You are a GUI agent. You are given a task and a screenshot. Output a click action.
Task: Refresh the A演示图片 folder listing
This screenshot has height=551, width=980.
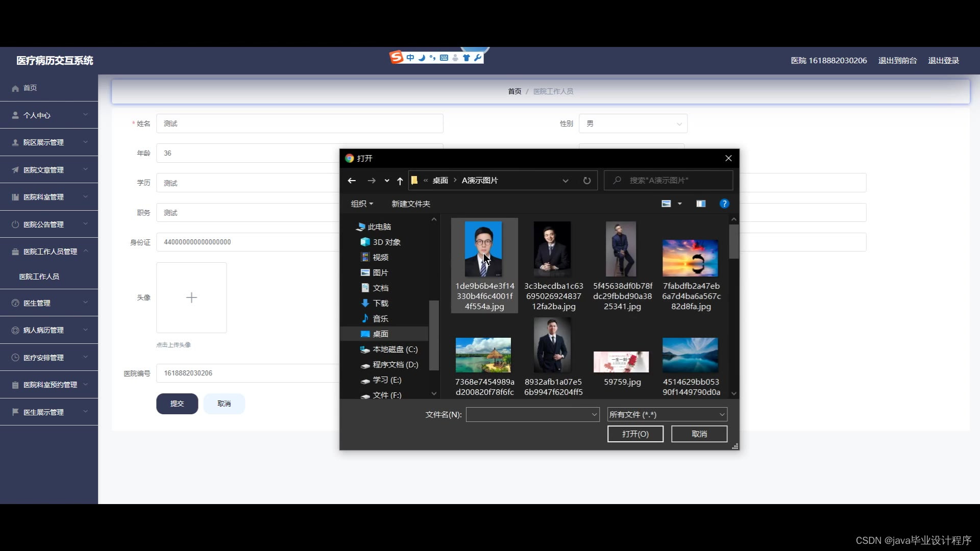[586, 180]
